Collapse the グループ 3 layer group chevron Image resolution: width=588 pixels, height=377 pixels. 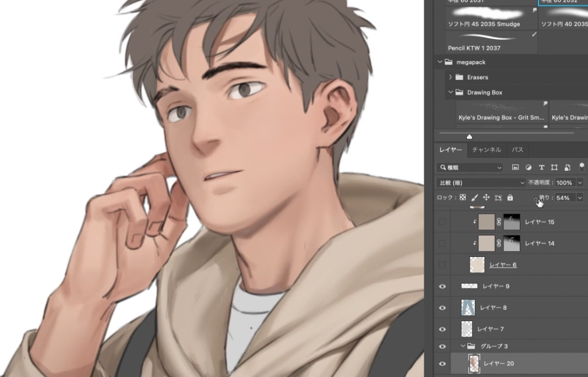463,346
